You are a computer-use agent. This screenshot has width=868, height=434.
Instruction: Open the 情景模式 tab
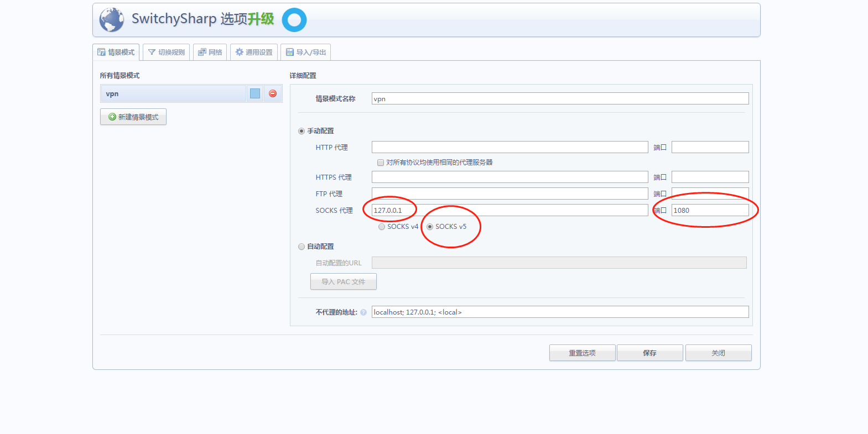click(116, 52)
